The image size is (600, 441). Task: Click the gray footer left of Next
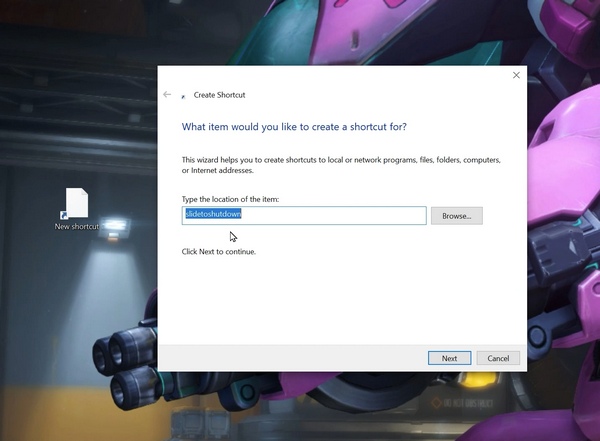[x=290, y=358]
